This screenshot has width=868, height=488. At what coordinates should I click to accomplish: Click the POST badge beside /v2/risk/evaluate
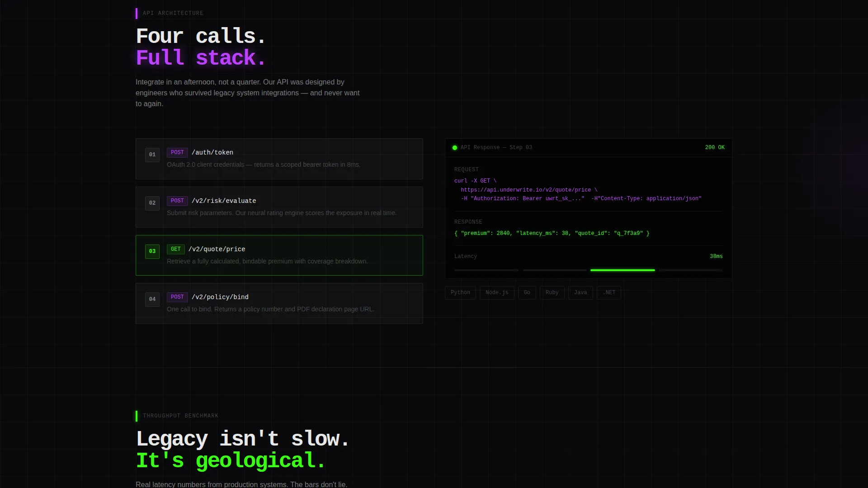tap(177, 201)
